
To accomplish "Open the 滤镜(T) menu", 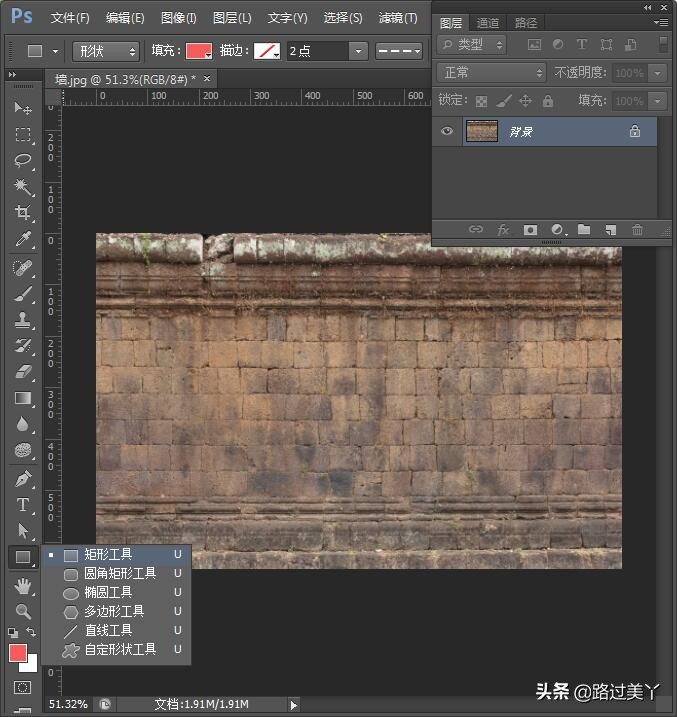I will (x=398, y=18).
